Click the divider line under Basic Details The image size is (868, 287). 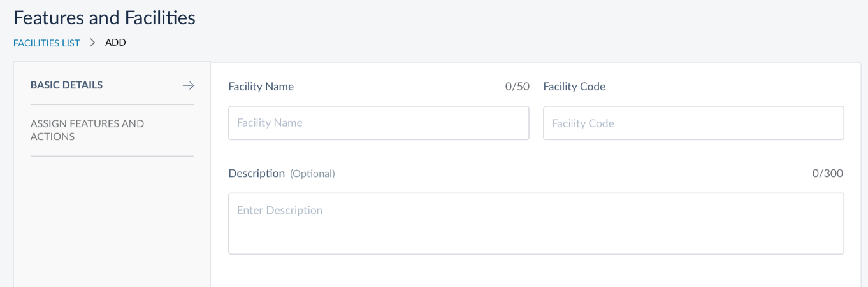(112, 104)
